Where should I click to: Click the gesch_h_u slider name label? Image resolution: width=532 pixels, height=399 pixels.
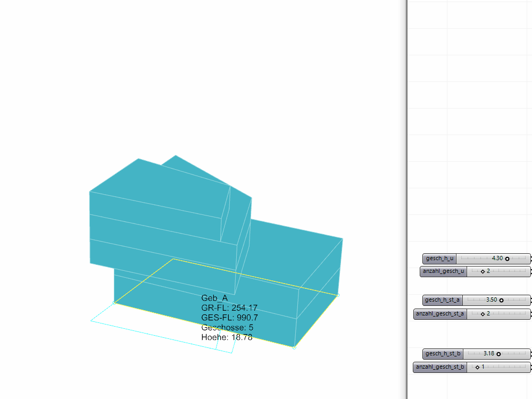[x=440, y=259]
